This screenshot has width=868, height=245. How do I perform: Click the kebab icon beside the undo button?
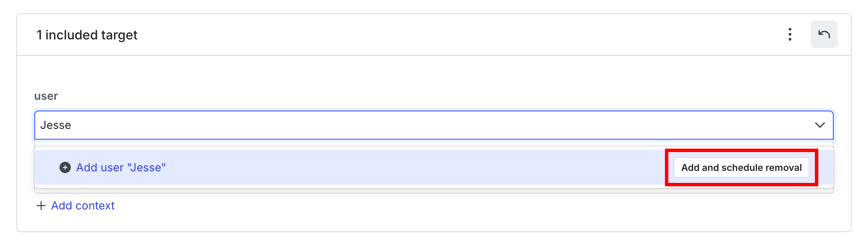(x=790, y=34)
